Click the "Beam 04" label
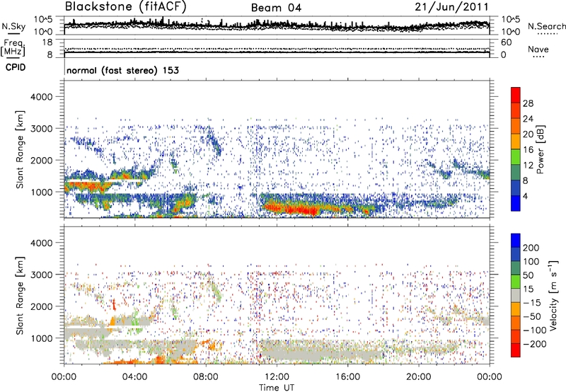Viewport: 566px width, 392px height. click(x=276, y=8)
